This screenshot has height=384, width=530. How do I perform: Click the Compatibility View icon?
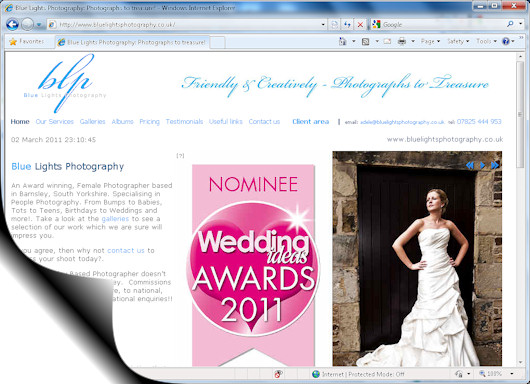335,24
